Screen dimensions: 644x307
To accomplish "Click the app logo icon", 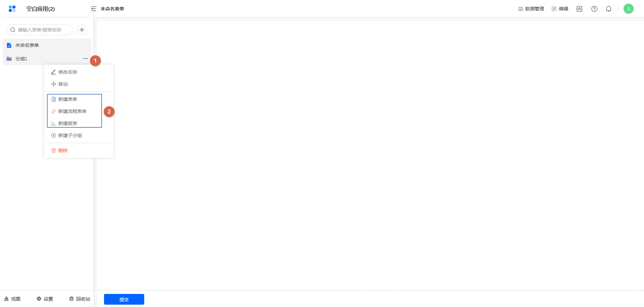I will (12, 9).
